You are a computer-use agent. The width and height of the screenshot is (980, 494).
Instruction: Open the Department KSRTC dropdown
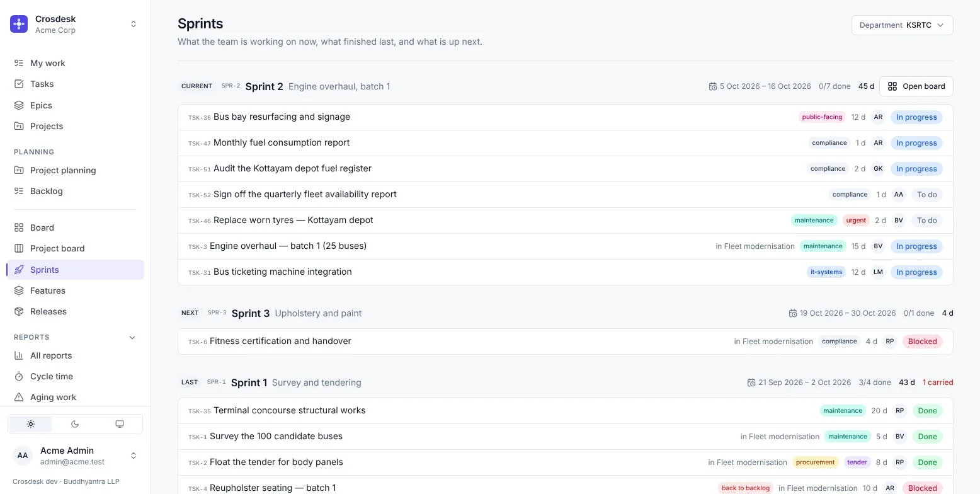pos(902,25)
